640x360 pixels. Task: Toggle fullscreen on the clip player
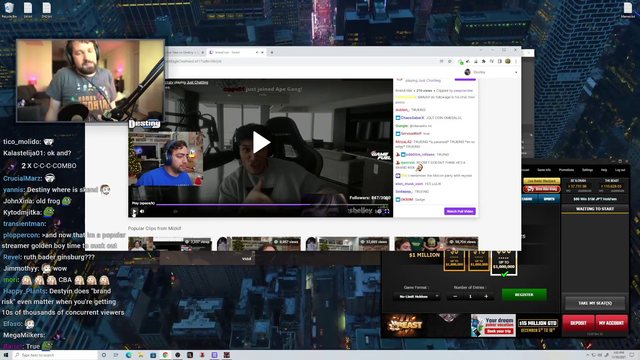tap(387, 211)
